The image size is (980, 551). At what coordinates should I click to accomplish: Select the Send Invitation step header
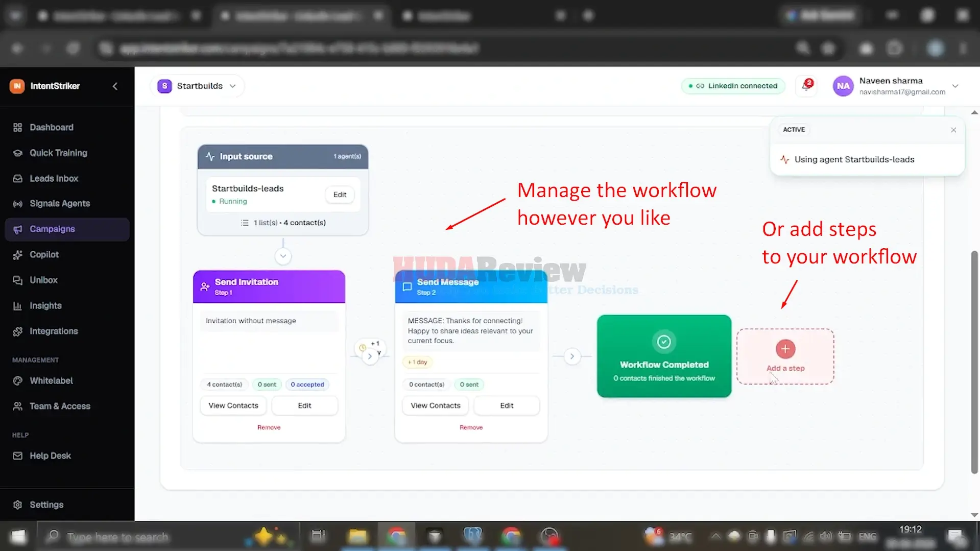coord(269,286)
